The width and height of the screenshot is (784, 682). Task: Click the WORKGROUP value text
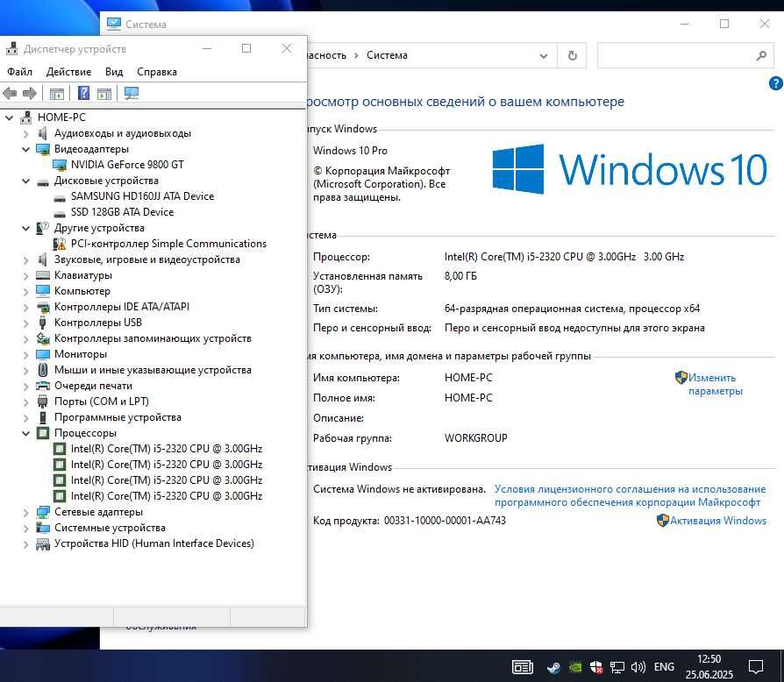click(476, 438)
